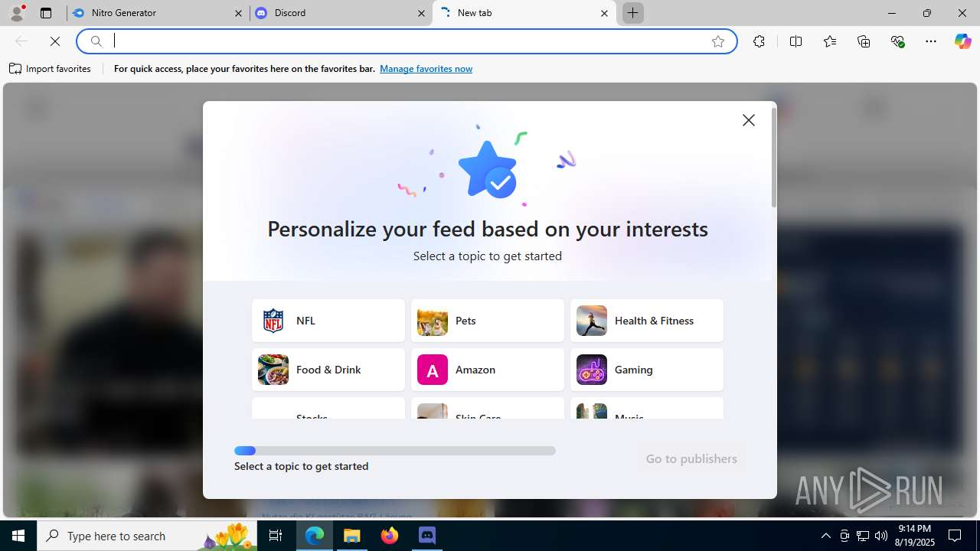Select the NFL topic
Viewport: 980px width, 551px height.
(x=328, y=321)
